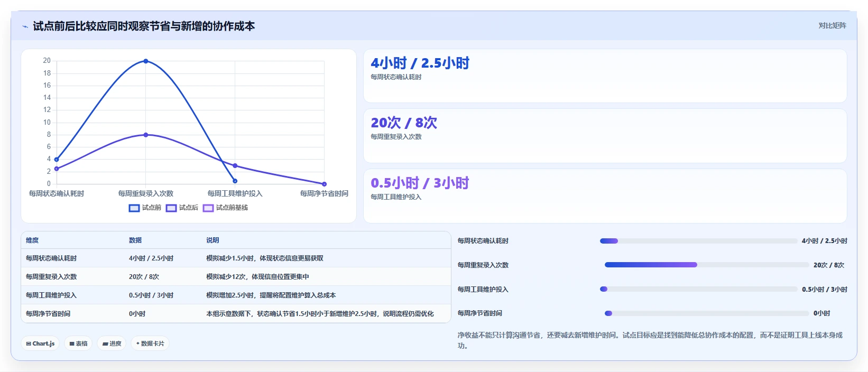Click the chart axis label 每周净节省时间

(324, 193)
